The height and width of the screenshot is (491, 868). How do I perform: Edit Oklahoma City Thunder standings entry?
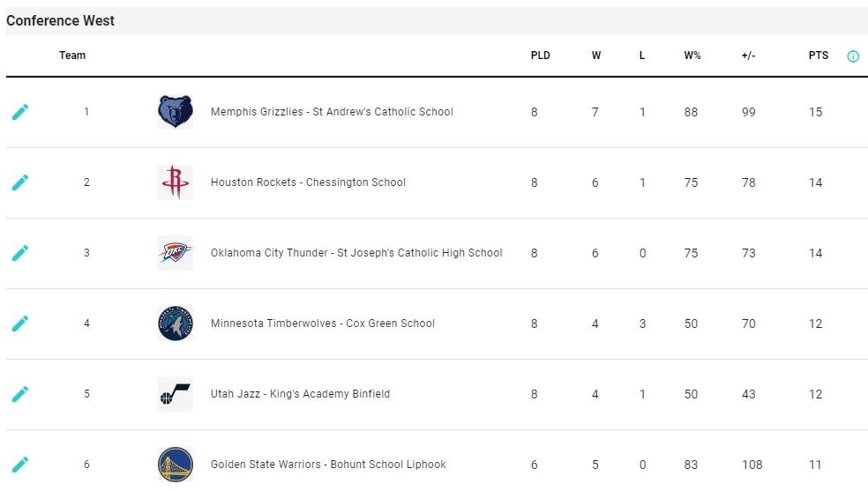(x=20, y=253)
